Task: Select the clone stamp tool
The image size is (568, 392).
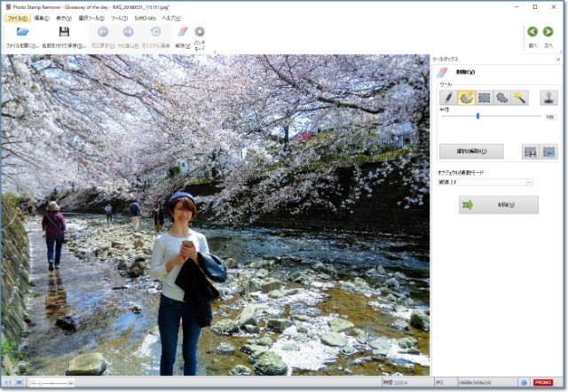Action: pos(548,97)
